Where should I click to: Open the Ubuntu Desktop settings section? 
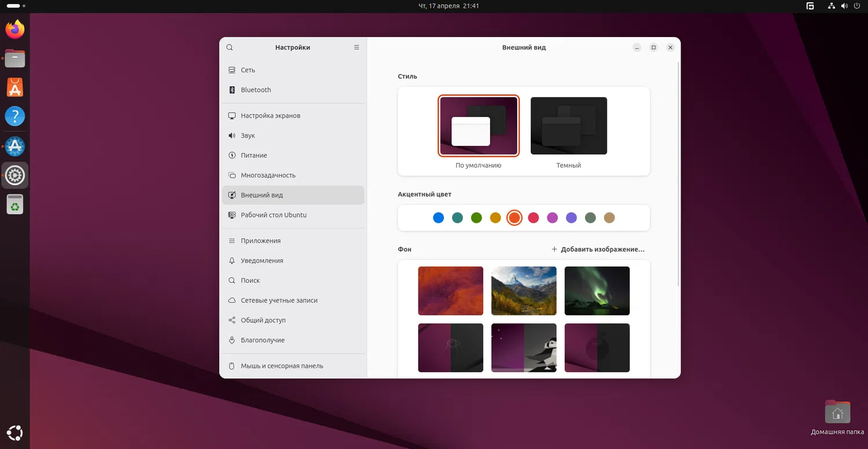273,215
